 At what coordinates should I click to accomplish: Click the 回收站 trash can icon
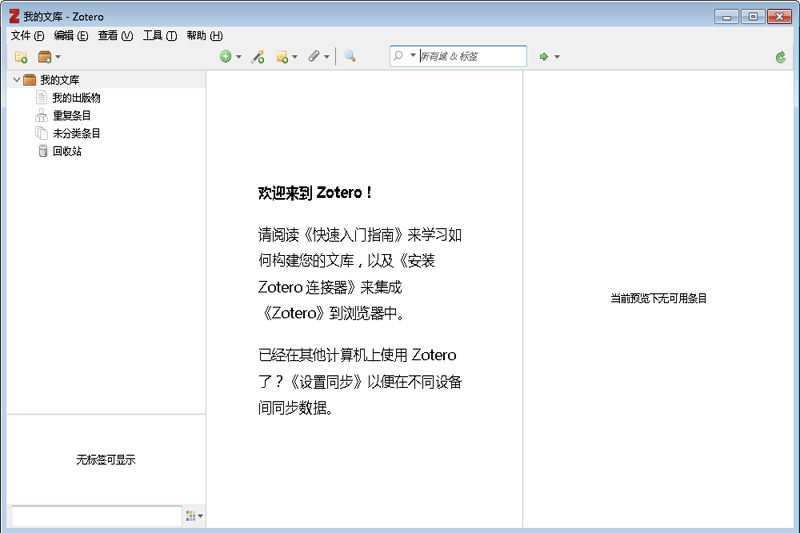(43, 151)
